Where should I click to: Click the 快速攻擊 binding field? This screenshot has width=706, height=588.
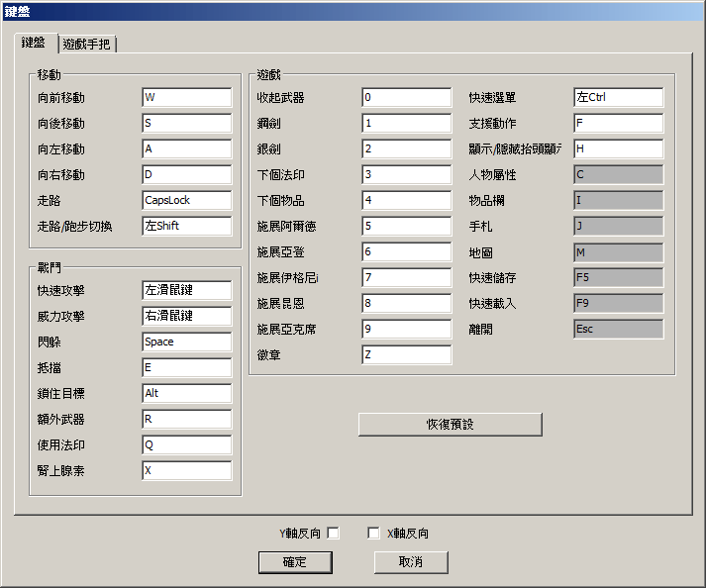186,291
